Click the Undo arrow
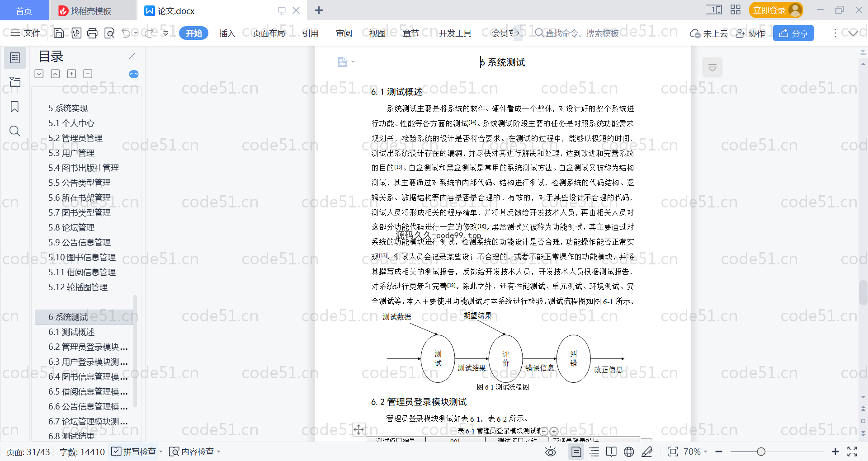This screenshot has height=461, width=868. (x=126, y=33)
